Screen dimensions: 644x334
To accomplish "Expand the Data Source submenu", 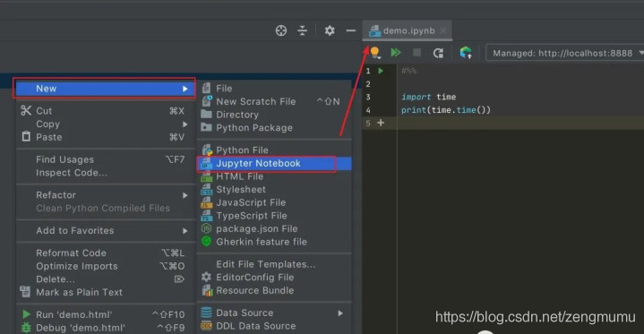I will pyautogui.click(x=274, y=313).
